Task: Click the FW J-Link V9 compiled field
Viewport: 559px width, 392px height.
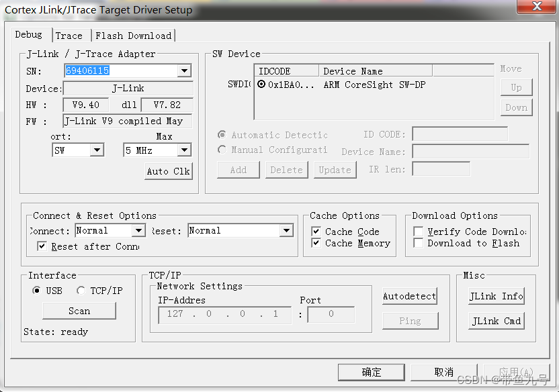Action: tap(128, 121)
